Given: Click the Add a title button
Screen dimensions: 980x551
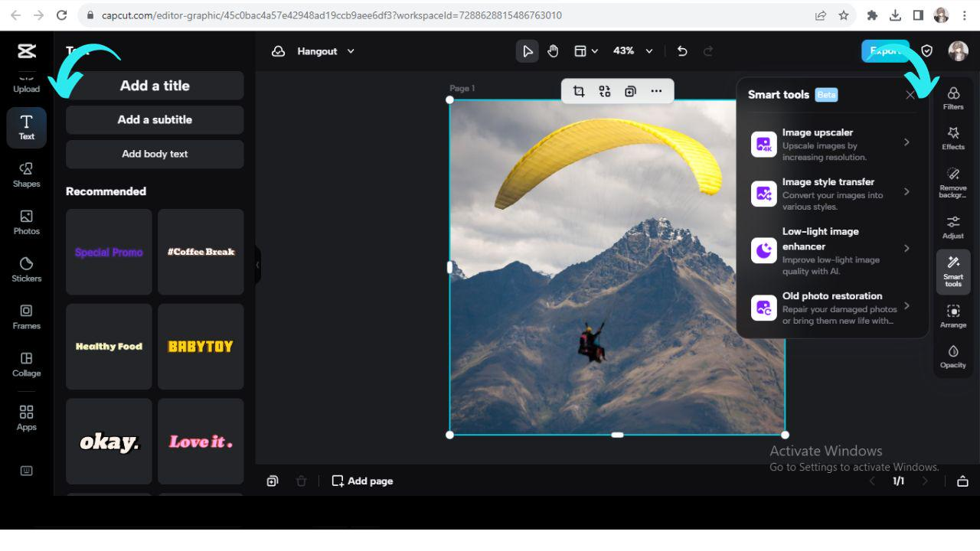Looking at the screenshot, I should (x=155, y=86).
